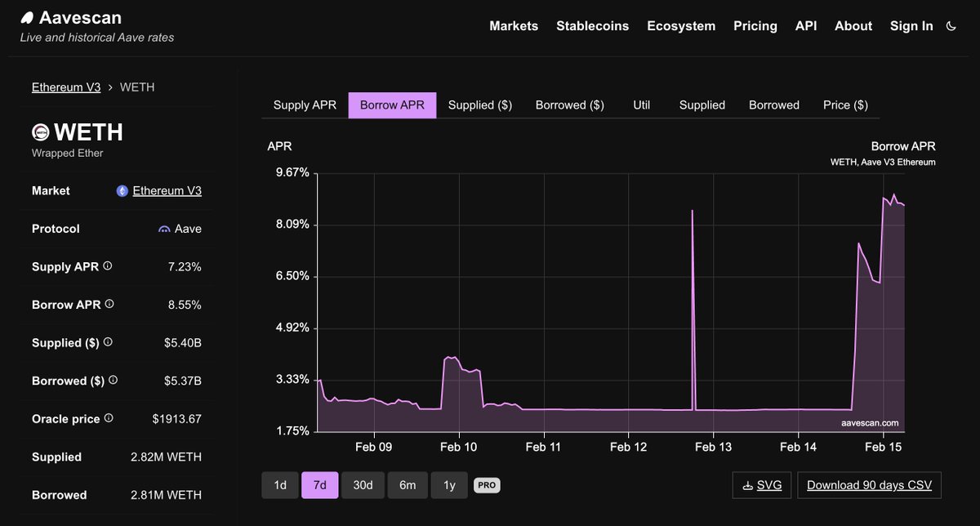Click the Ethereum diamond icon beside Ethereum V3
Viewport: 980px width, 526px height.
(122, 191)
